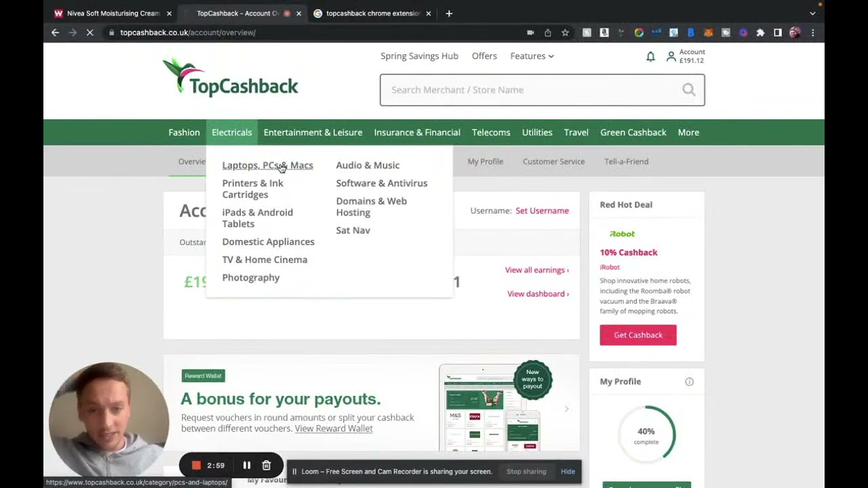Image resolution: width=868 pixels, height=488 pixels.
Task: Choose Printers & Ink Cartridges
Action: point(252,188)
